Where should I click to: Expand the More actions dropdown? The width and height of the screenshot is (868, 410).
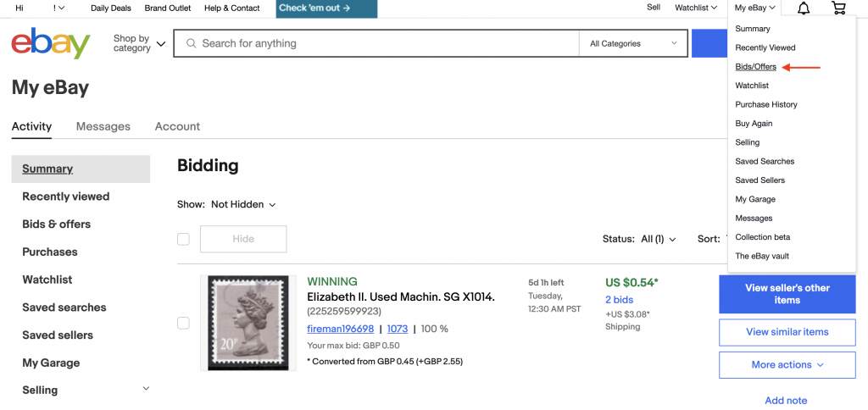[x=787, y=365]
